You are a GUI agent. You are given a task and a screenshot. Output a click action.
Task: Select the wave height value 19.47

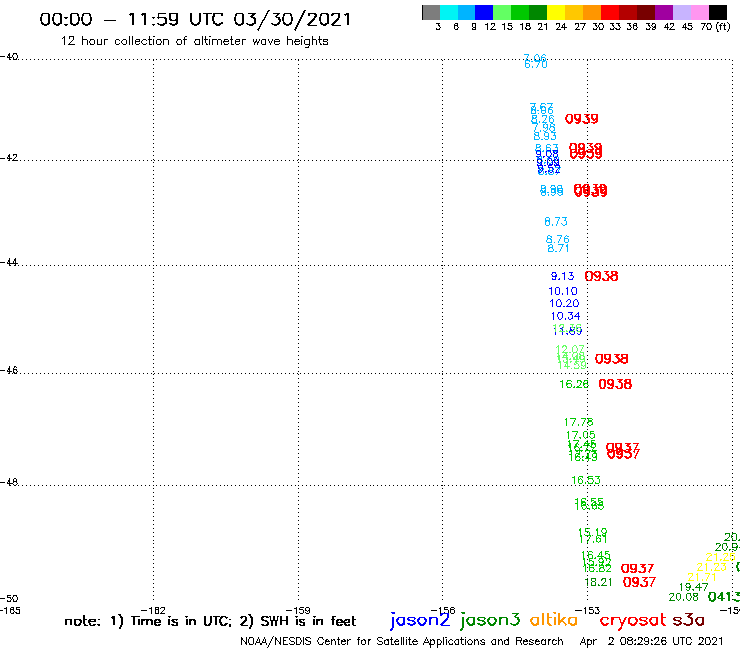[693, 587]
